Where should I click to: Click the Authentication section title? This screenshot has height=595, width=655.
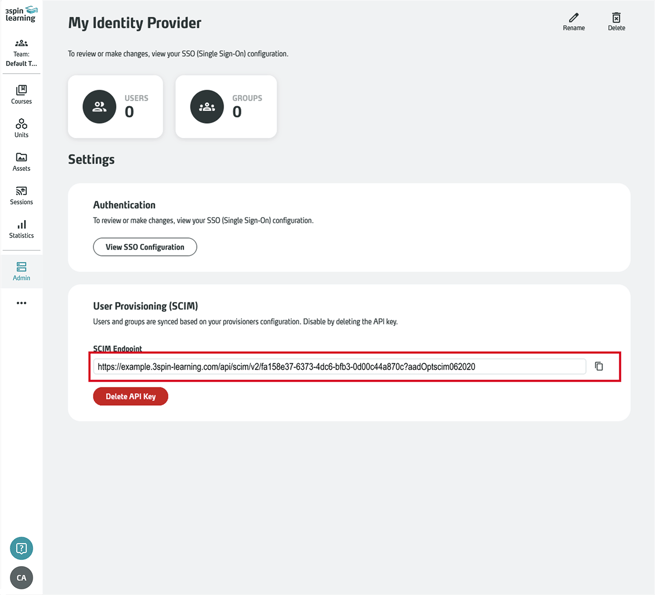124,205
